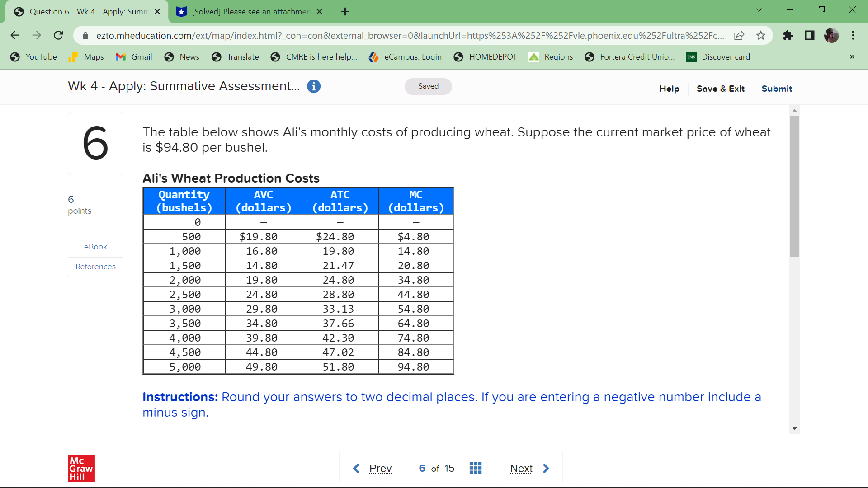This screenshot has width=868, height=488.
Task: Bookmark this page with star icon
Action: 761,35
